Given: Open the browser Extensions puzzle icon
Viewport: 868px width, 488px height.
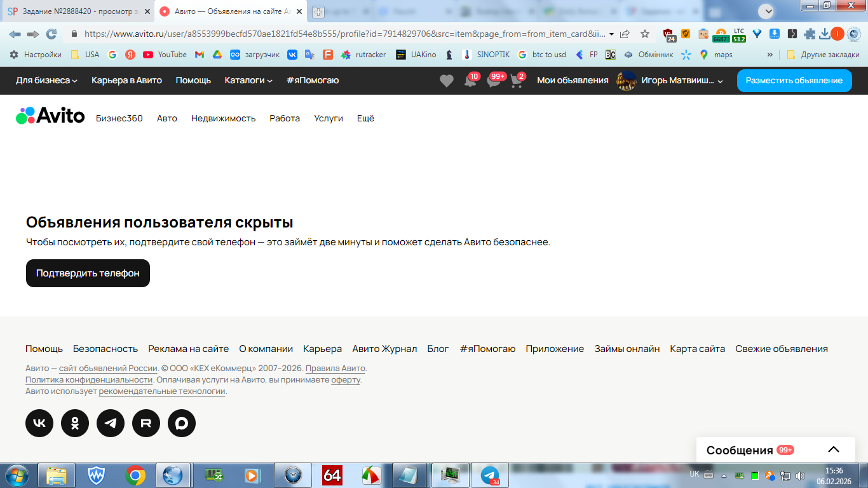Looking at the screenshot, I should [x=810, y=34].
